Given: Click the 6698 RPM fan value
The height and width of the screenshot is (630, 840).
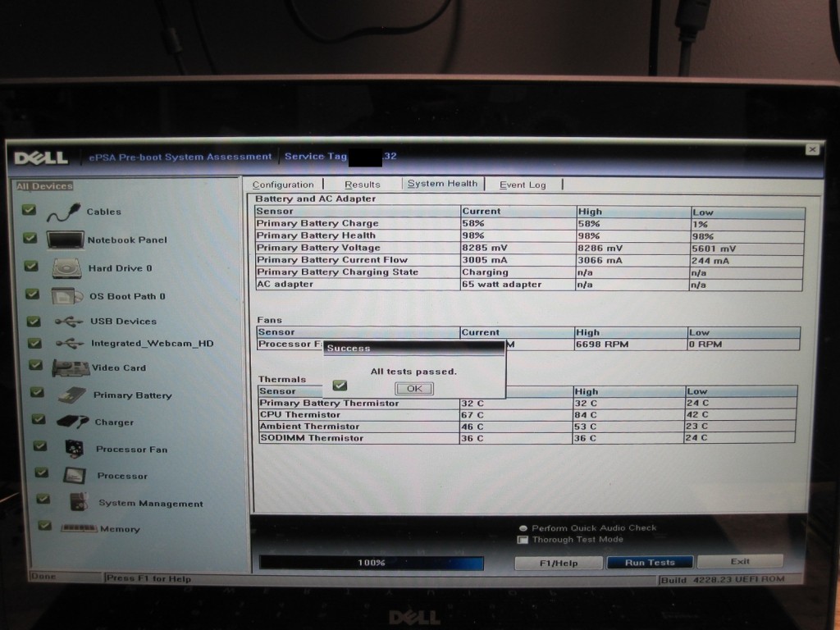Looking at the screenshot, I should tap(602, 345).
